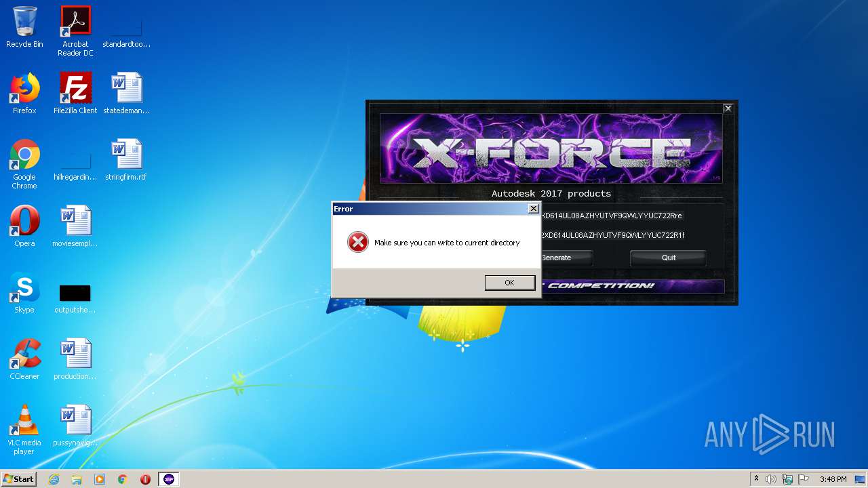Open Windows Explorer from taskbar

click(77, 479)
